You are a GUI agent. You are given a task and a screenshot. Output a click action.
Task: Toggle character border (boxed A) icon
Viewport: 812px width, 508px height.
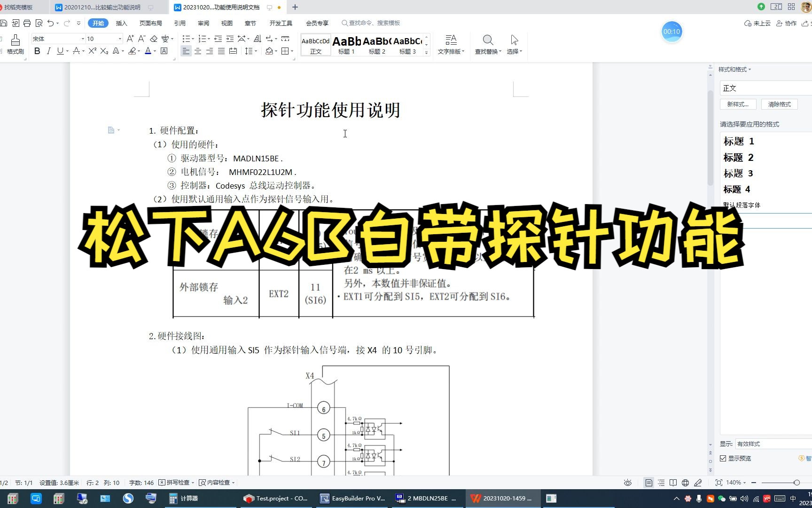pos(164,51)
